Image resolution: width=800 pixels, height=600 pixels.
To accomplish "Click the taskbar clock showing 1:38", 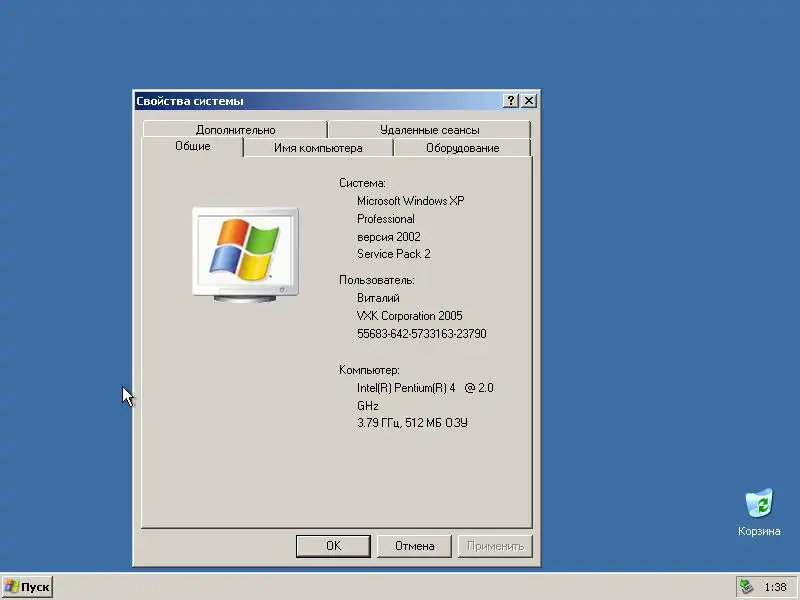I will click(x=775, y=587).
